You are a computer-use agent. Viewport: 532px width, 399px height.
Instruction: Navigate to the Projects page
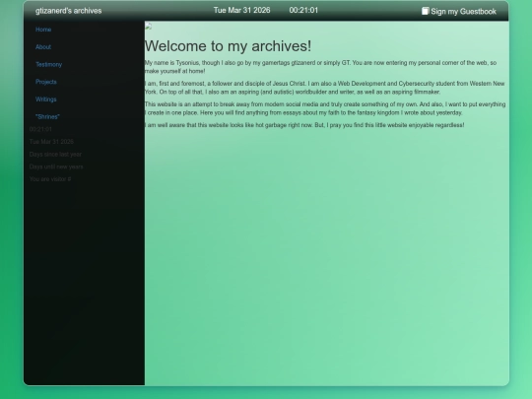(x=45, y=82)
